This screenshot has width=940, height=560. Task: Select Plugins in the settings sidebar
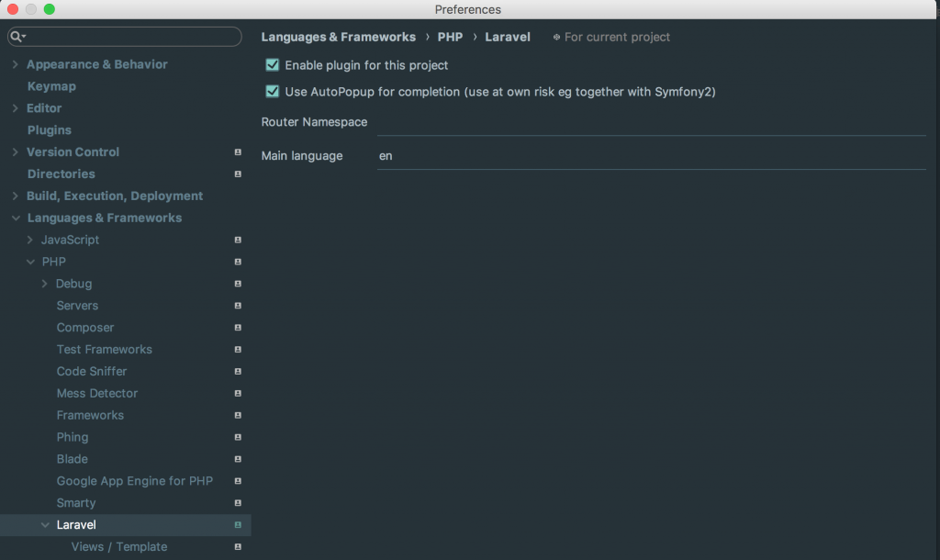pyautogui.click(x=50, y=130)
